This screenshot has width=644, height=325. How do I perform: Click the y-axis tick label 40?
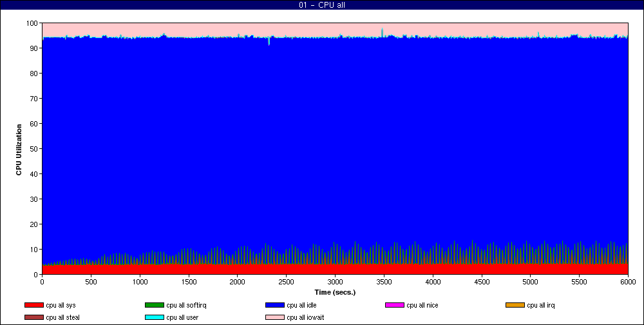34,174
